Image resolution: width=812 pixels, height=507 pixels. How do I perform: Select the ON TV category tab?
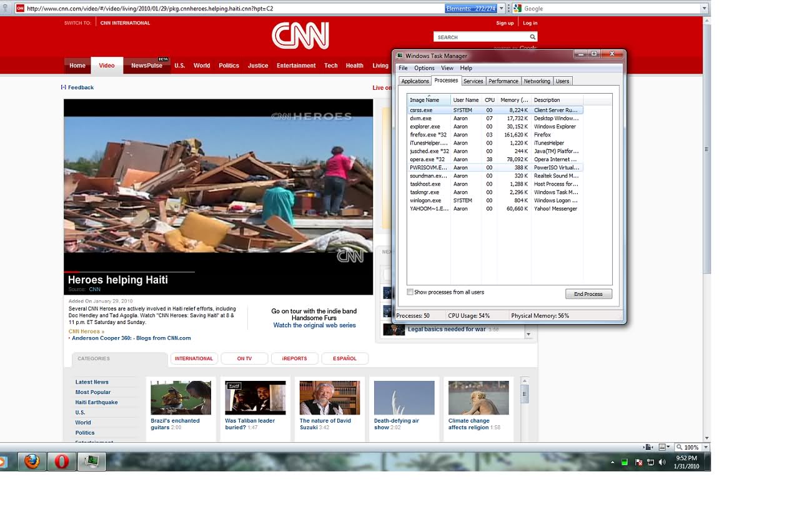pos(244,358)
